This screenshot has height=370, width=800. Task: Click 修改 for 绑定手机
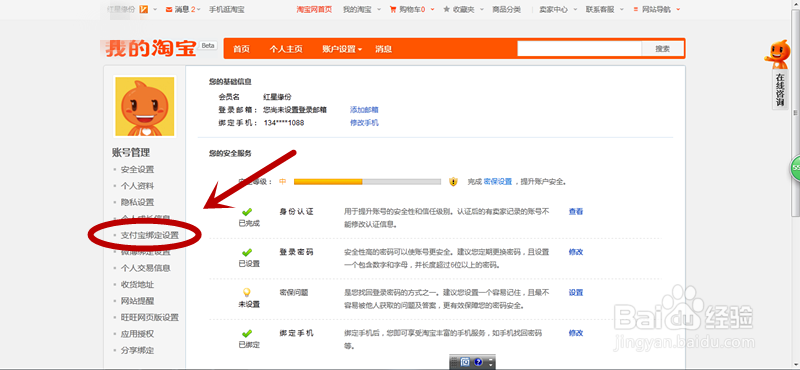(576, 333)
